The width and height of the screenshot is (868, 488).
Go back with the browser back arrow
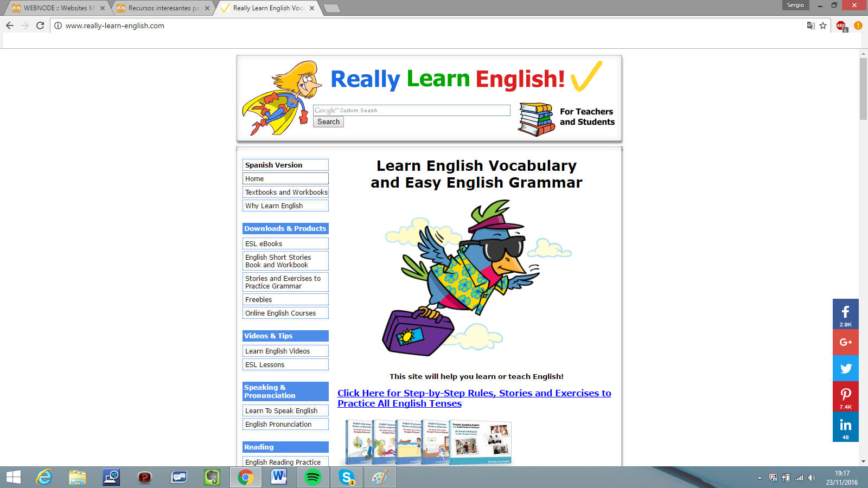(x=10, y=25)
